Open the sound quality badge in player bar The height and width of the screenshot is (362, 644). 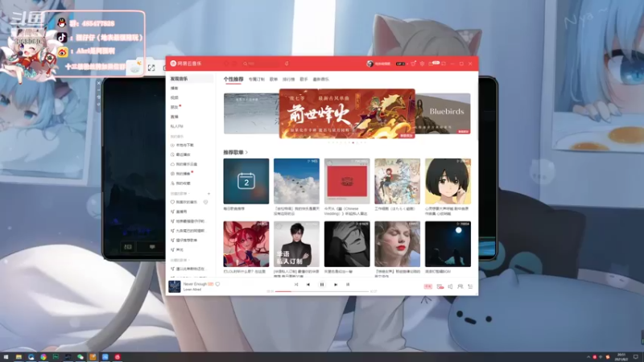click(428, 286)
